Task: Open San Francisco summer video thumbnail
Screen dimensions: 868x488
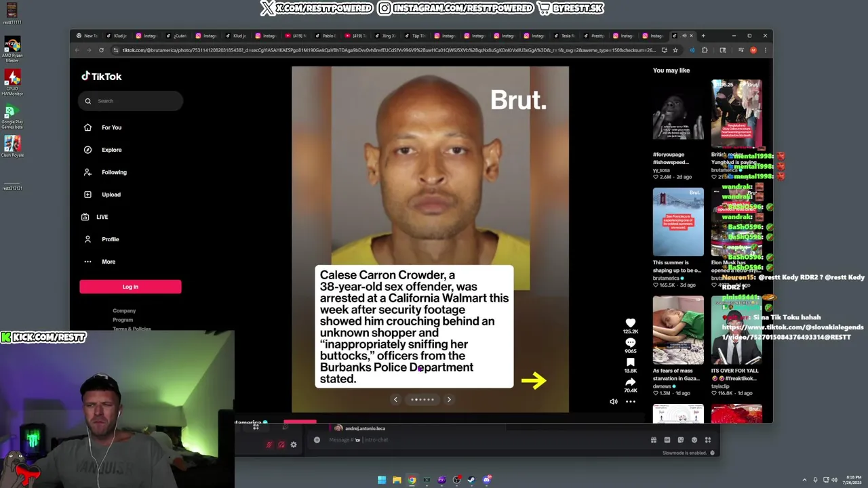Action: (678, 222)
